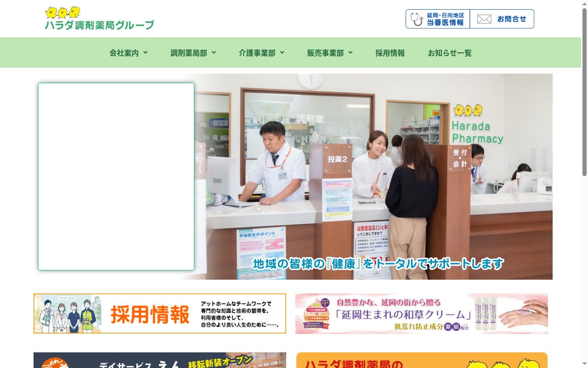Screen dimensions: 588x368
Task: Open the 当番医情報 link
Action: (x=438, y=19)
